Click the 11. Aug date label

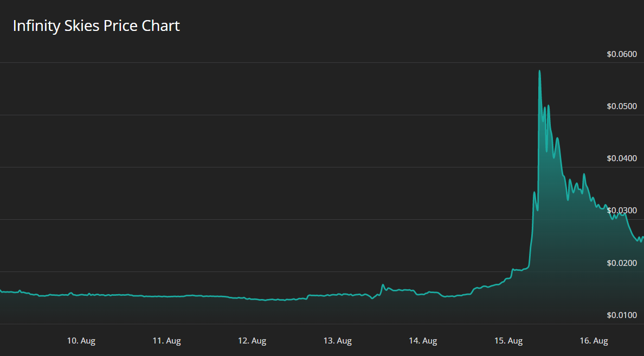(x=166, y=341)
